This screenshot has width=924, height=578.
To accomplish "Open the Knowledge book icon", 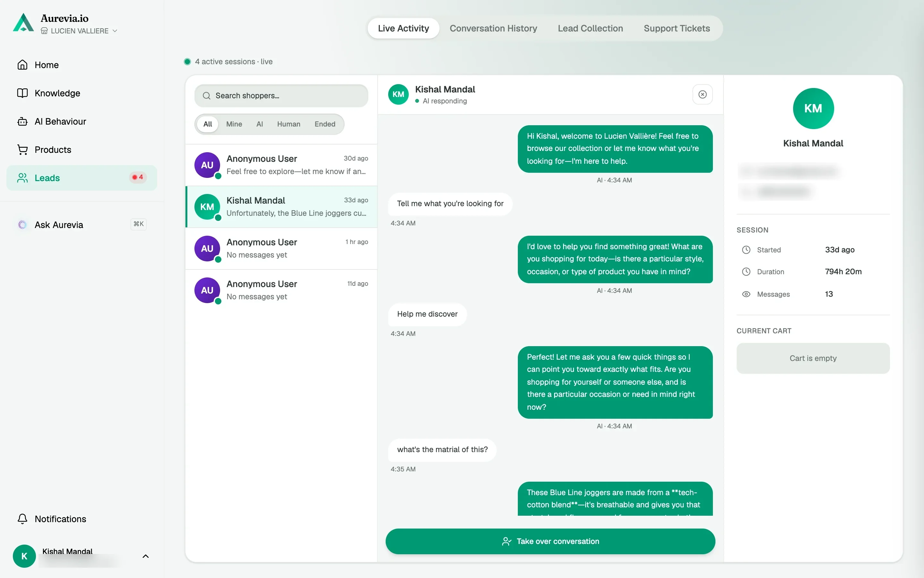I will pyautogui.click(x=22, y=93).
